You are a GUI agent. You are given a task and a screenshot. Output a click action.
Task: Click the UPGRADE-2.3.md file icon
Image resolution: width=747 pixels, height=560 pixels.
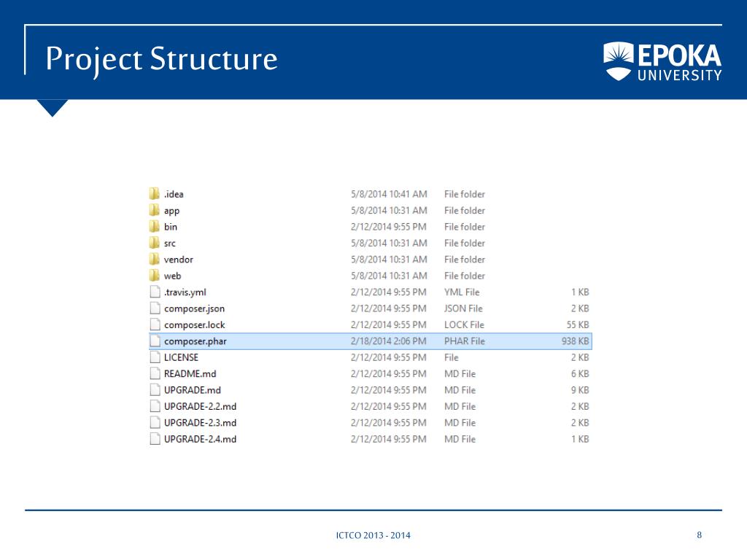point(155,422)
